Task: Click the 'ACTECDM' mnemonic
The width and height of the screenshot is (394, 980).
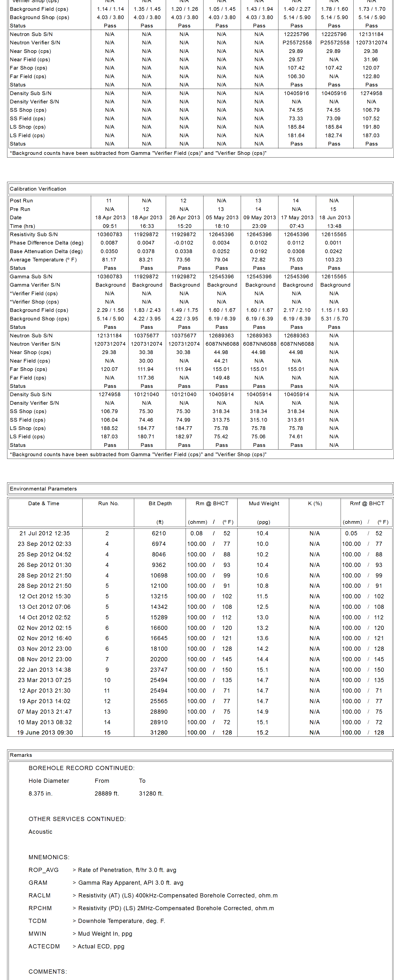Action: point(44,946)
